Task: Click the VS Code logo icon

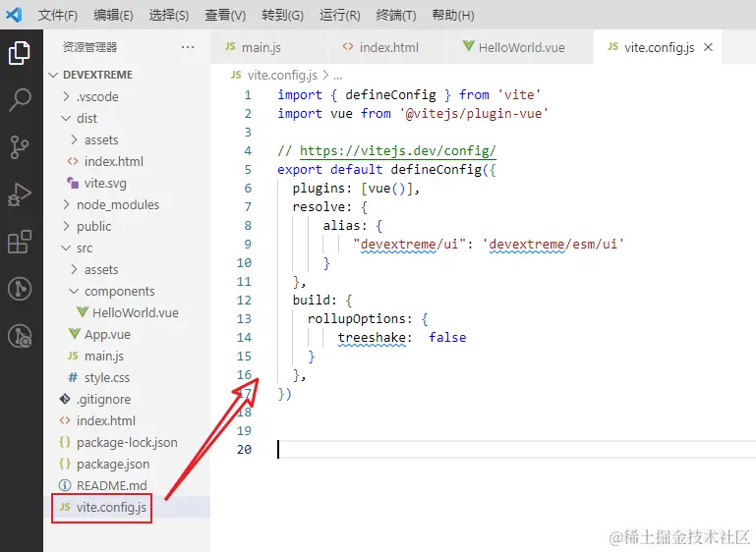Action: point(14,15)
